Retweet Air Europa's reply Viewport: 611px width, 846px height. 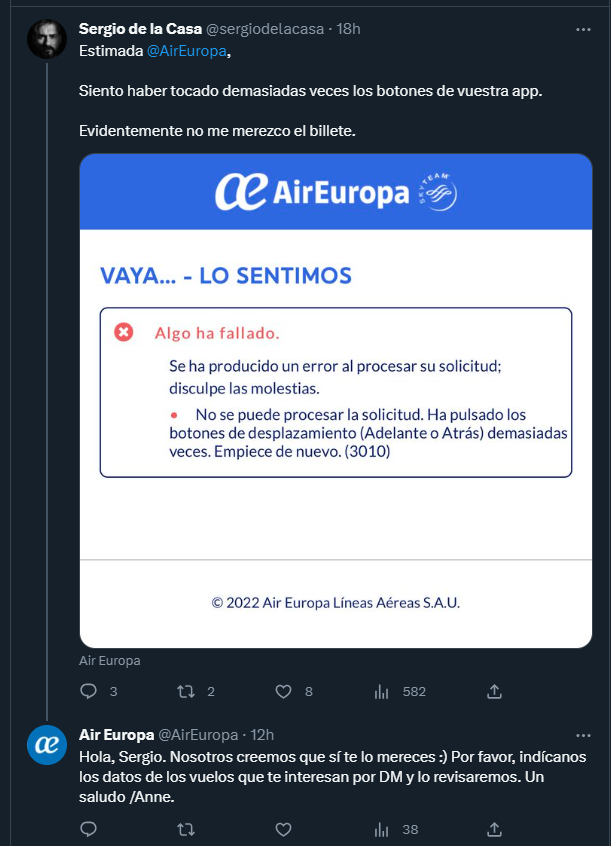click(x=186, y=829)
